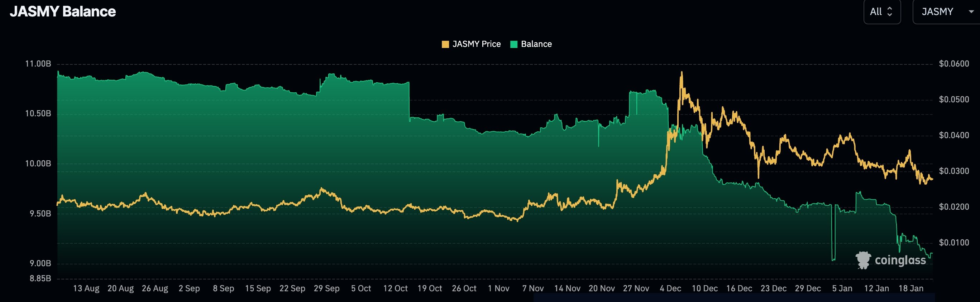Click the 15 Sep date label
Viewport: 980px width, 302px height.
[258, 288]
